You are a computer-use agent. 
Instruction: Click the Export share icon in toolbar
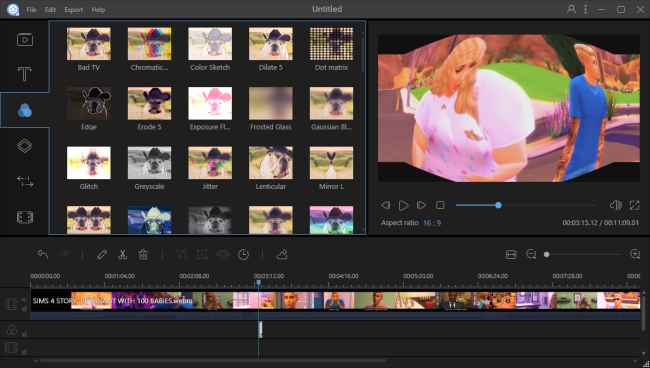tap(282, 254)
